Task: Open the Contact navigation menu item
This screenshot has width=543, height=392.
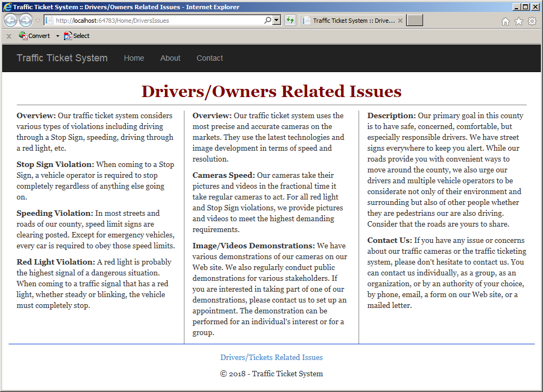Action: (209, 58)
